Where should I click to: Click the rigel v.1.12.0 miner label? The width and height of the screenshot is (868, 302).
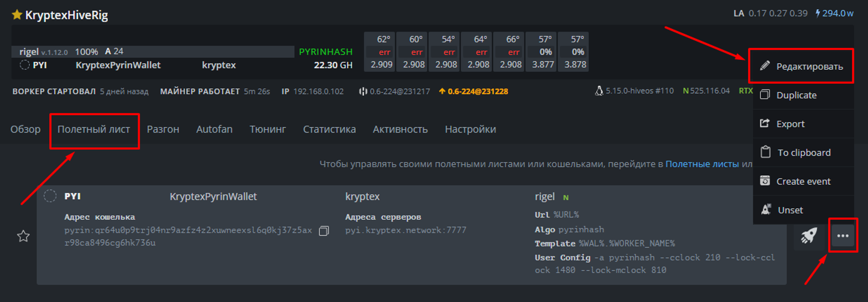coord(43,52)
